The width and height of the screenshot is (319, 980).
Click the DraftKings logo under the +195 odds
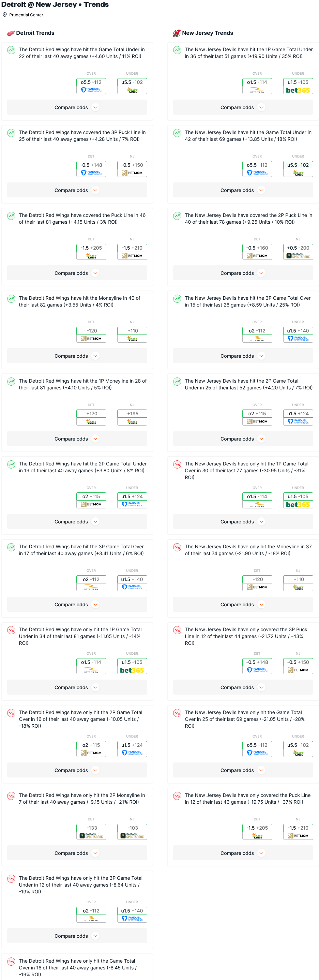pos(132,421)
